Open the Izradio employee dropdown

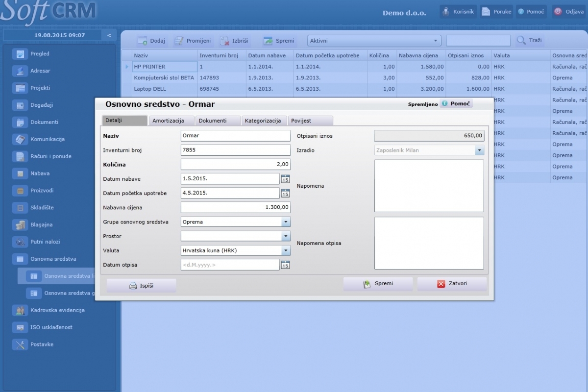click(479, 150)
